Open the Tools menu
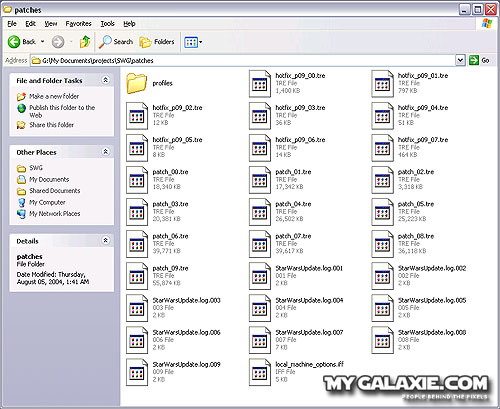 point(107,24)
